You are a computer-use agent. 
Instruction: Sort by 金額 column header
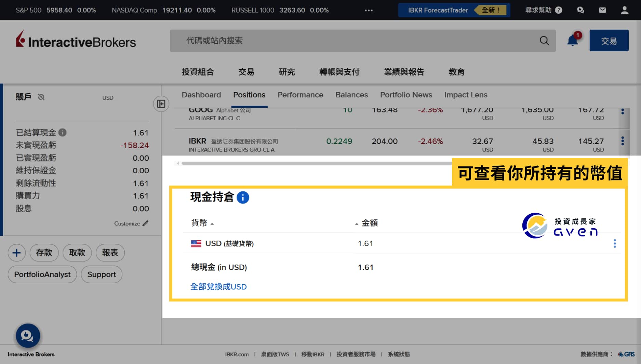click(x=366, y=223)
